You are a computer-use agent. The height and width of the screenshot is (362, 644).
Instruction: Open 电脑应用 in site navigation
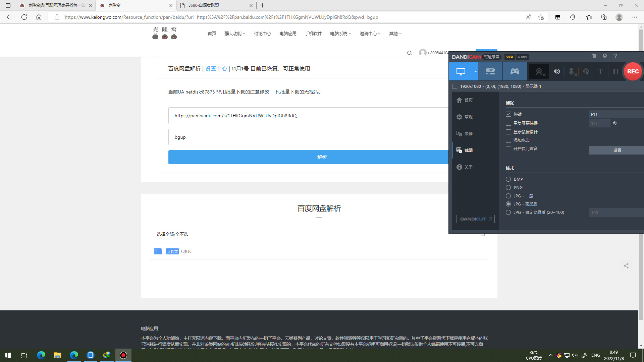(x=288, y=34)
